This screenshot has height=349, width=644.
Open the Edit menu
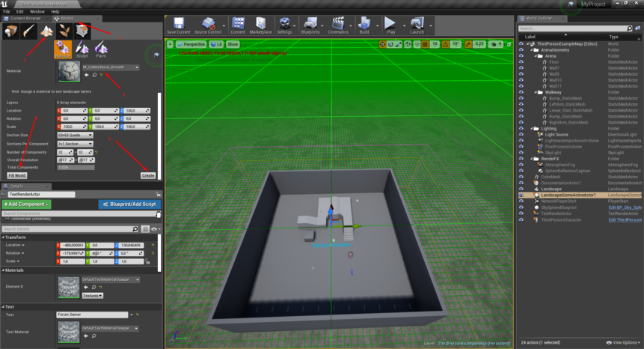[x=19, y=11]
